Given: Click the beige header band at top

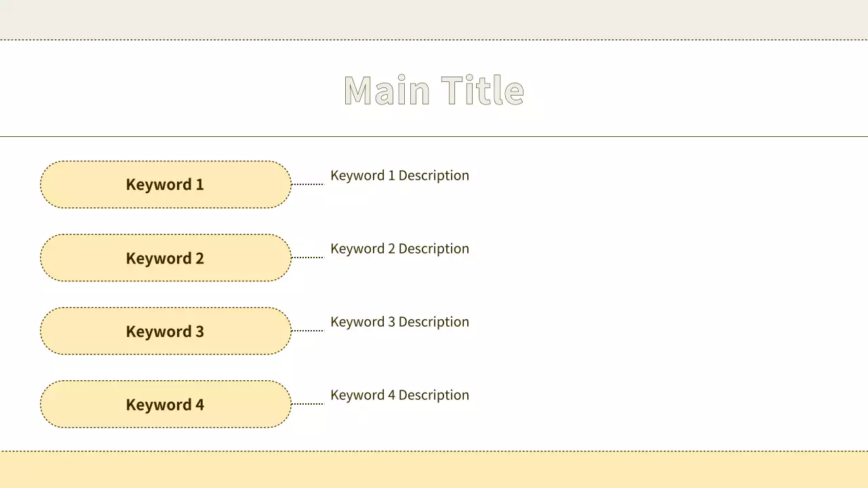Looking at the screenshot, I should 434,19.
